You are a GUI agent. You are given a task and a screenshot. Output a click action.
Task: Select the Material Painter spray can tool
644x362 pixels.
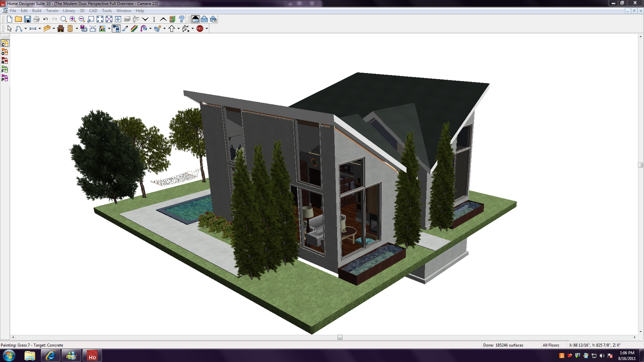[x=116, y=28]
